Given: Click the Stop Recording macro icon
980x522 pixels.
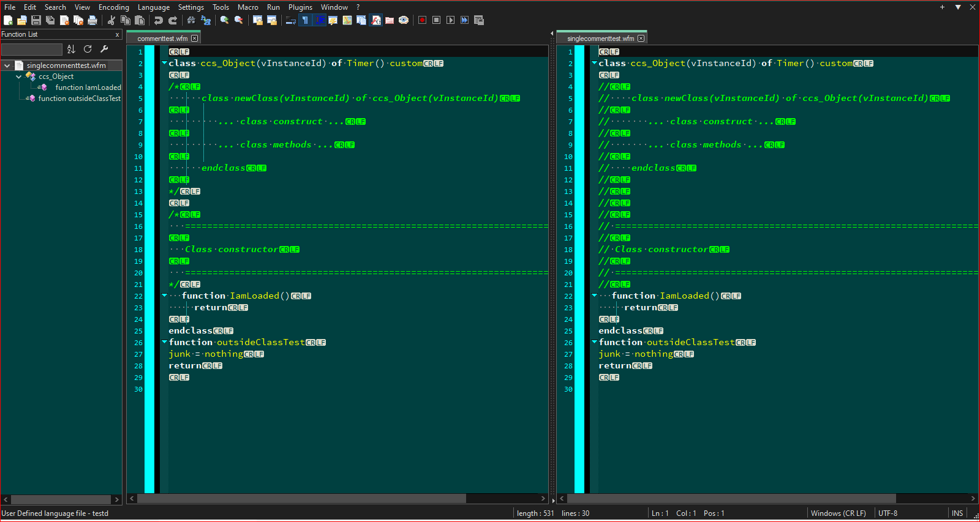Looking at the screenshot, I should (x=437, y=20).
